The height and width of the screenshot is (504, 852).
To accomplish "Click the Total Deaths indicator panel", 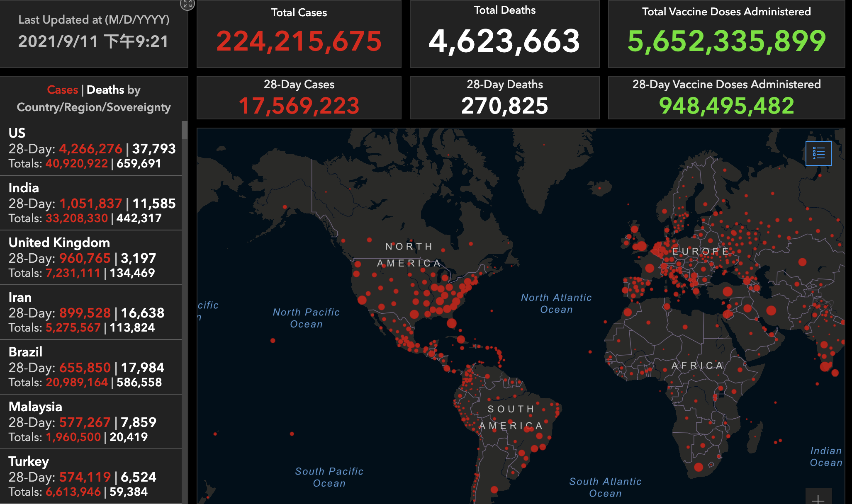I will (x=504, y=34).
